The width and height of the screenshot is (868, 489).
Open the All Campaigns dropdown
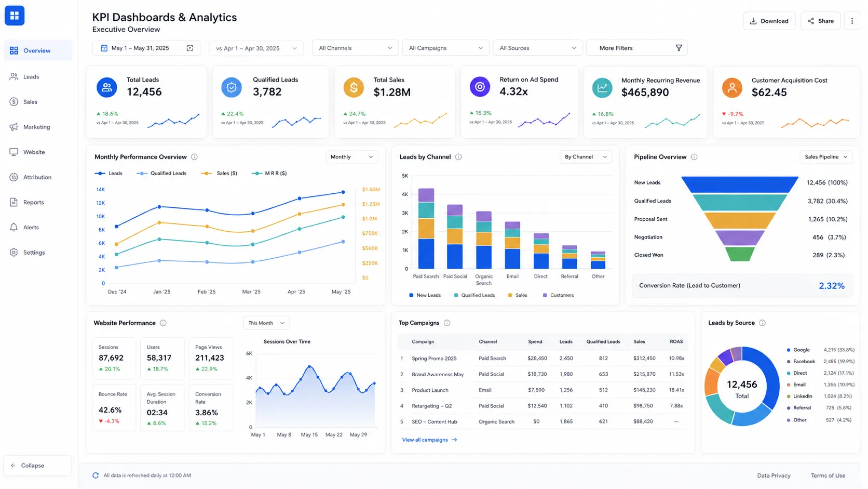[x=445, y=48]
